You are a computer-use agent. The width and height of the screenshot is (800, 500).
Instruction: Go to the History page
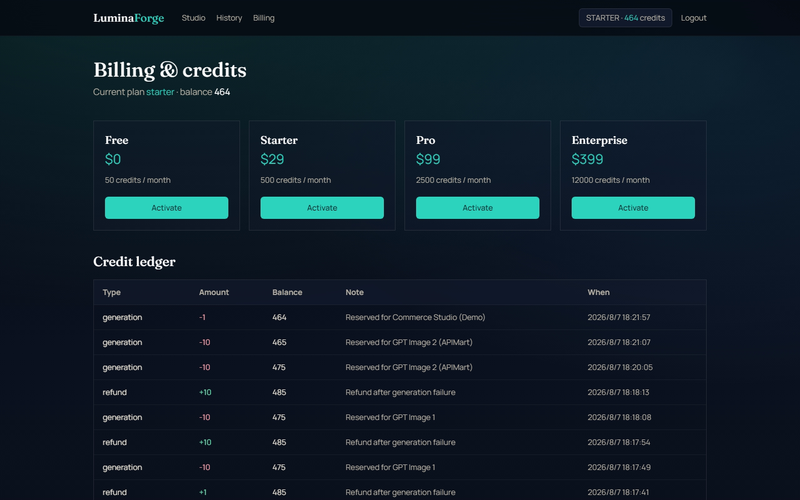tap(229, 18)
